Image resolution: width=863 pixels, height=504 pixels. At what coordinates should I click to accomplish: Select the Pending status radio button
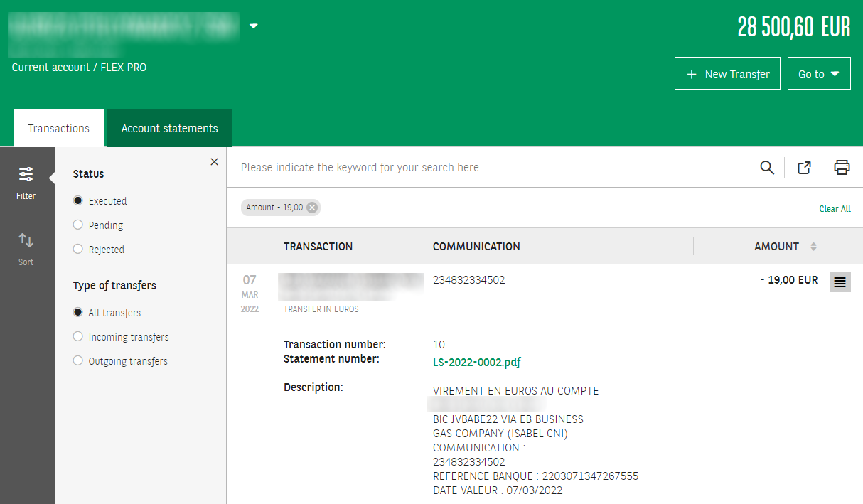(x=78, y=225)
